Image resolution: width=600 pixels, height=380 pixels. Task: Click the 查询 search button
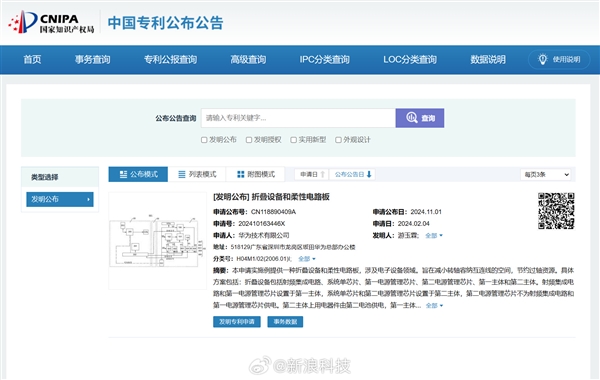tap(420, 118)
